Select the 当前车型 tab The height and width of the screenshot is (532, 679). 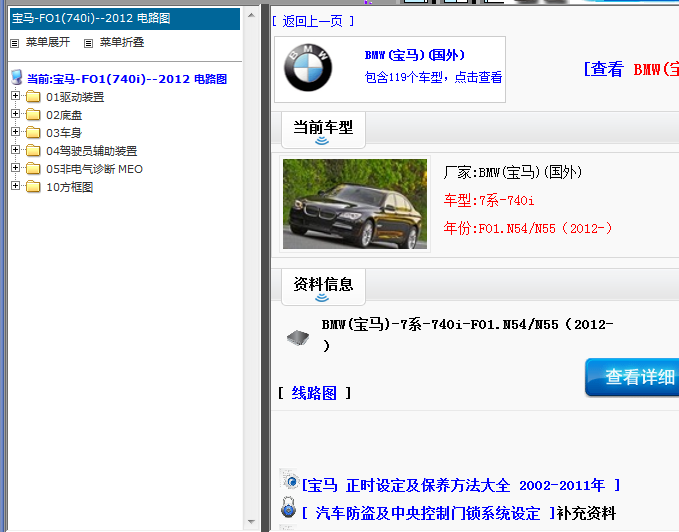pyautogui.click(x=323, y=130)
